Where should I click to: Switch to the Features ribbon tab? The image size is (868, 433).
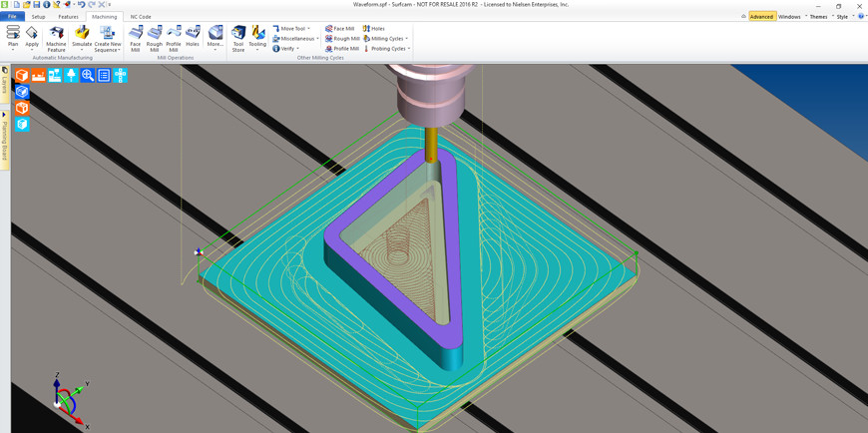[68, 17]
